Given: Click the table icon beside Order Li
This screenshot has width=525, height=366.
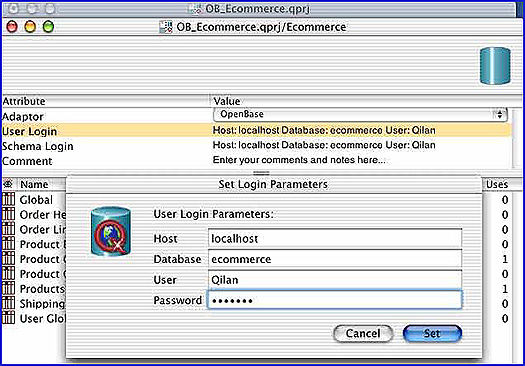Looking at the screenshot, I should [9, 229].
